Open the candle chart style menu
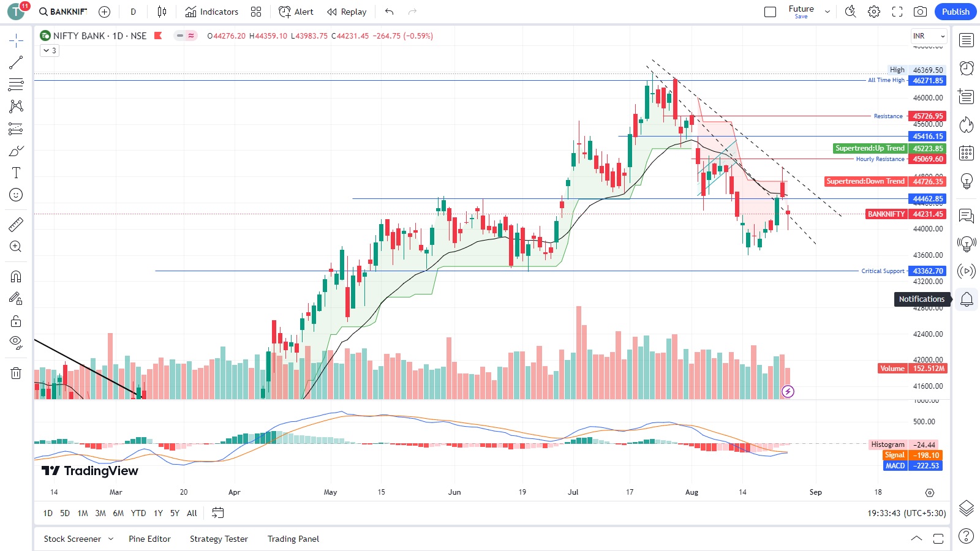980x551 pixels. pos(162,12)
